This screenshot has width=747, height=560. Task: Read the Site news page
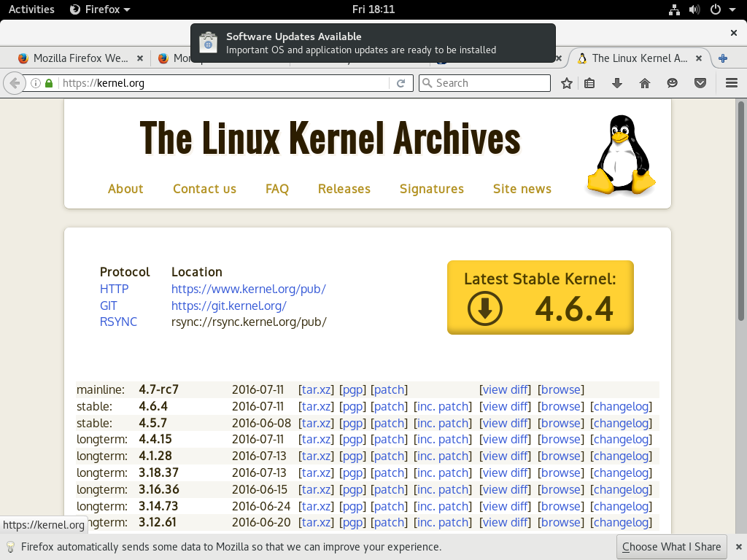[x=522, y=189]
